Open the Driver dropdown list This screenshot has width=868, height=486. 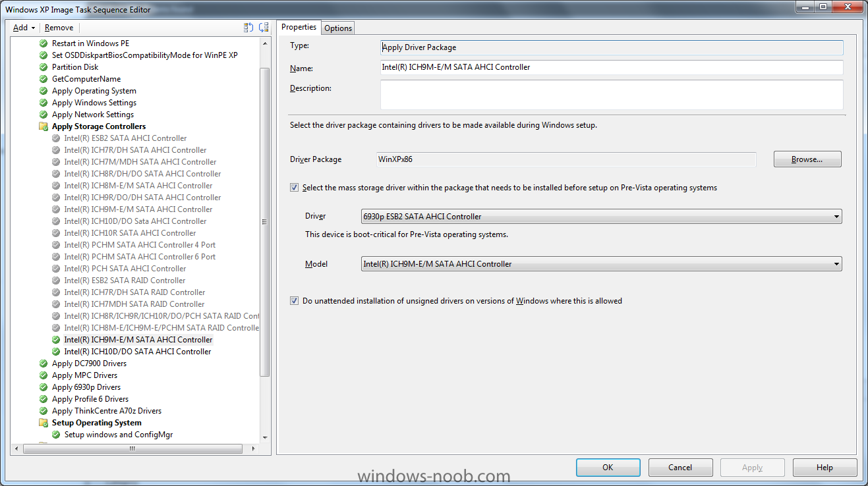click(601, 217)
